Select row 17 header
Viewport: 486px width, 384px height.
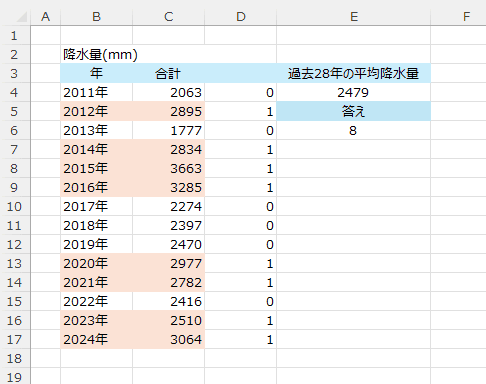14,339
